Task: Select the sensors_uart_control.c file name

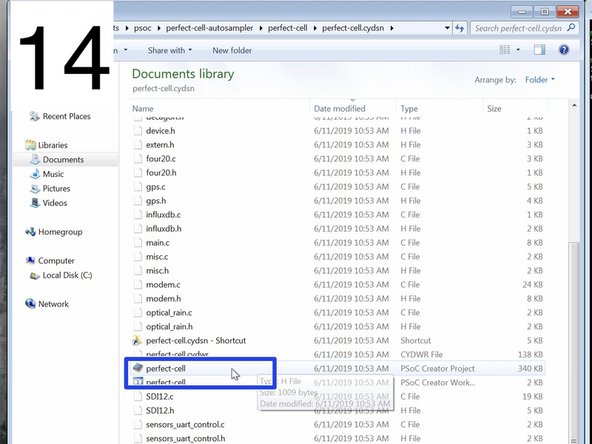Action: (185, 425)
